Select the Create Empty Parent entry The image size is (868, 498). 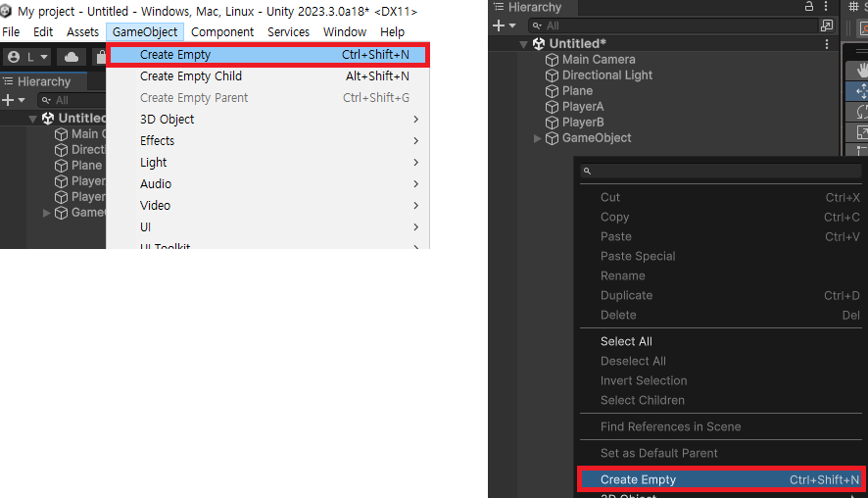coord(267,97)
